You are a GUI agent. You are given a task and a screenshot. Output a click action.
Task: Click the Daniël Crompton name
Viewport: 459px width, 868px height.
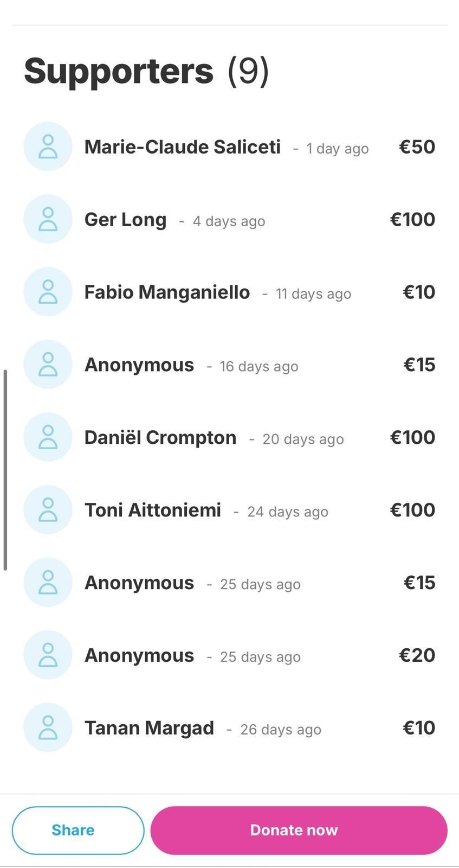pyautogui.click(x=160, y=438)
